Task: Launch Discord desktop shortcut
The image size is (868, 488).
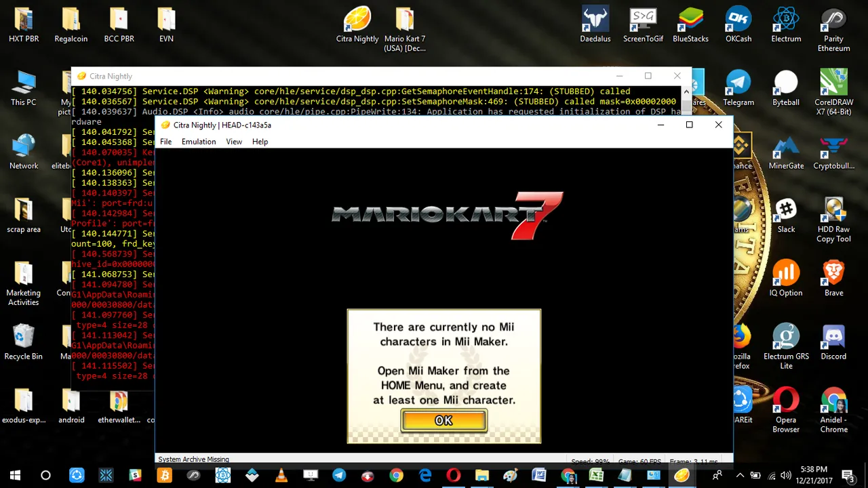Action: click(x=833, y=342)
